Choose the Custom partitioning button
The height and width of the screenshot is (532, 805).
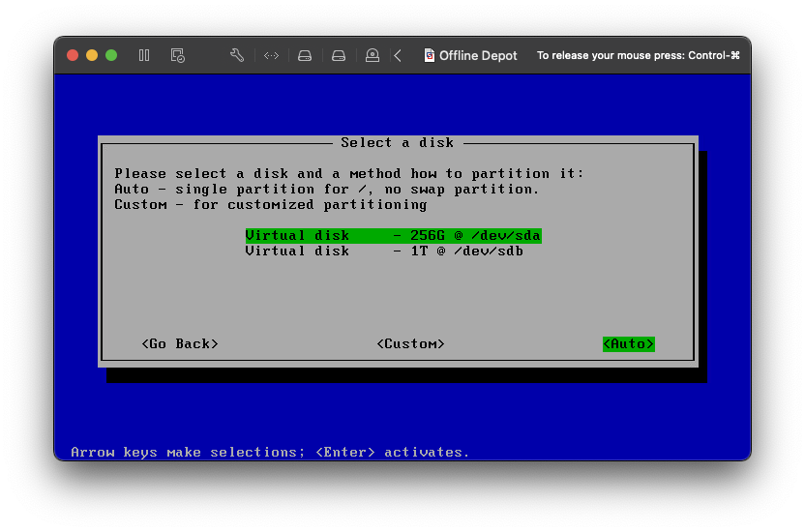tap(410, 343)
